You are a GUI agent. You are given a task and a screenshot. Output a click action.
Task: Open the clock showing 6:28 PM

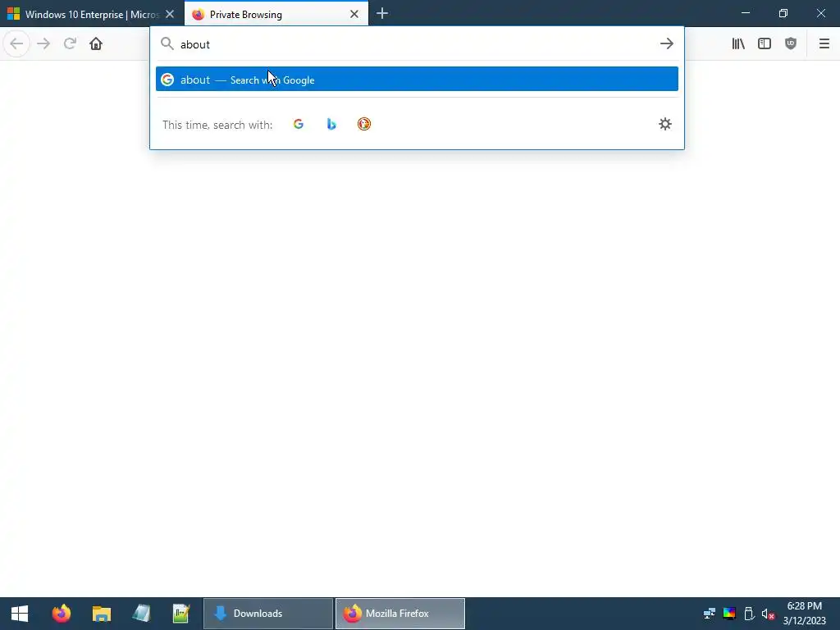[x=804, y=614]
